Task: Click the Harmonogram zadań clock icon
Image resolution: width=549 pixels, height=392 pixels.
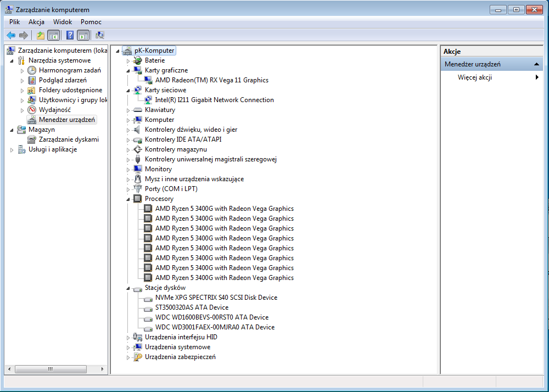Action: [32, 70]
